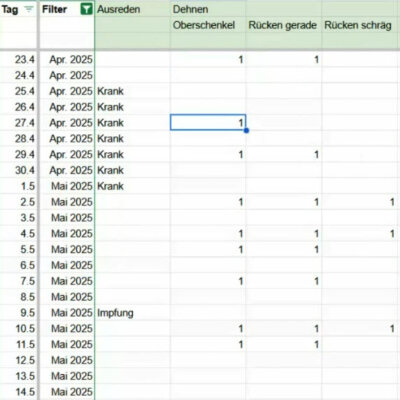
Task: Click the date cell 8.5
Action: coord(18,297)
